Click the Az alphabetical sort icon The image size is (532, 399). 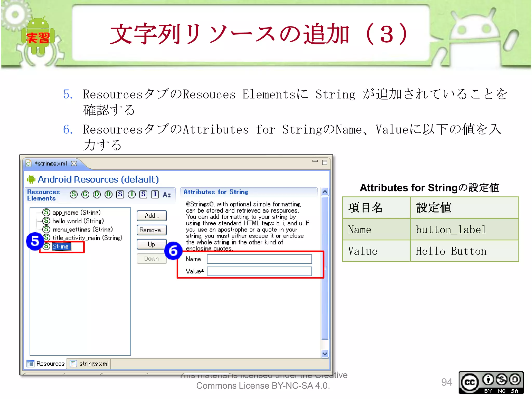click(x=167, y=195)
